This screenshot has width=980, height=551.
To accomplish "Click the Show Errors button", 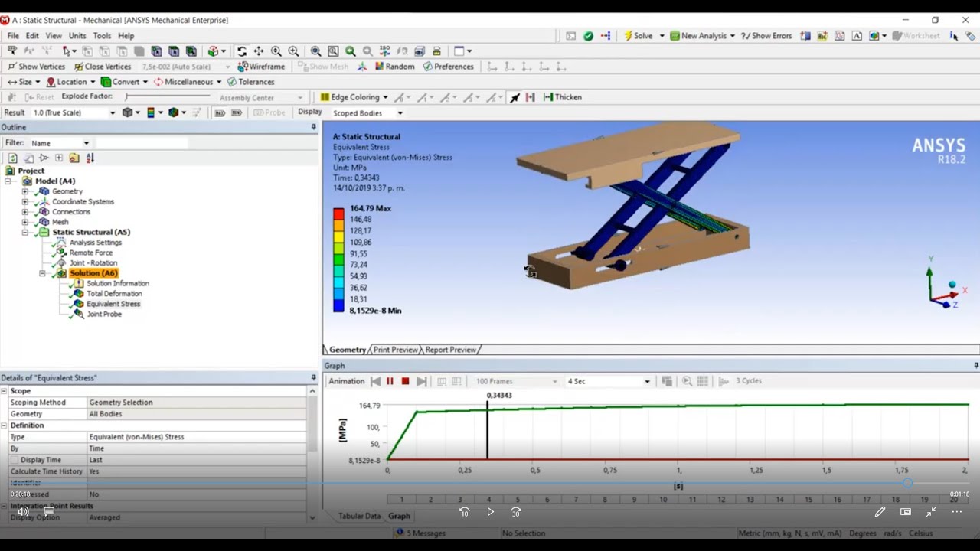I will tap(766, 36).
